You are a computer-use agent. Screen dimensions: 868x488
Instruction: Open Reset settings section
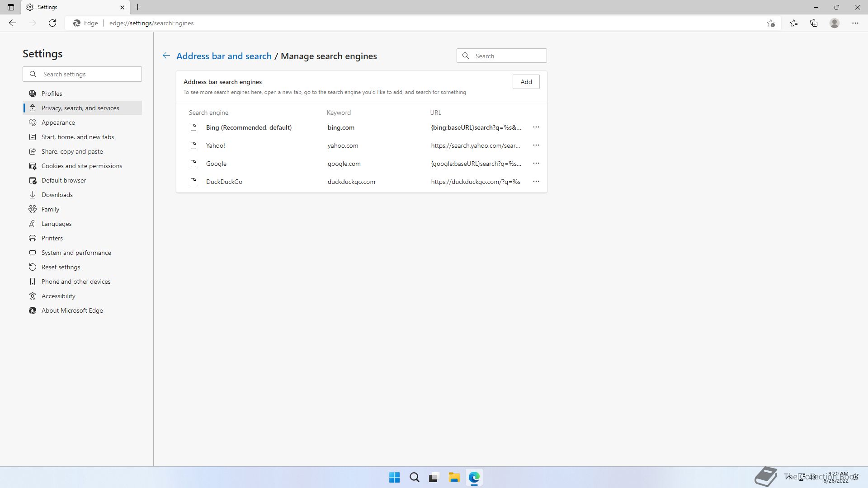tap(82, 267)
